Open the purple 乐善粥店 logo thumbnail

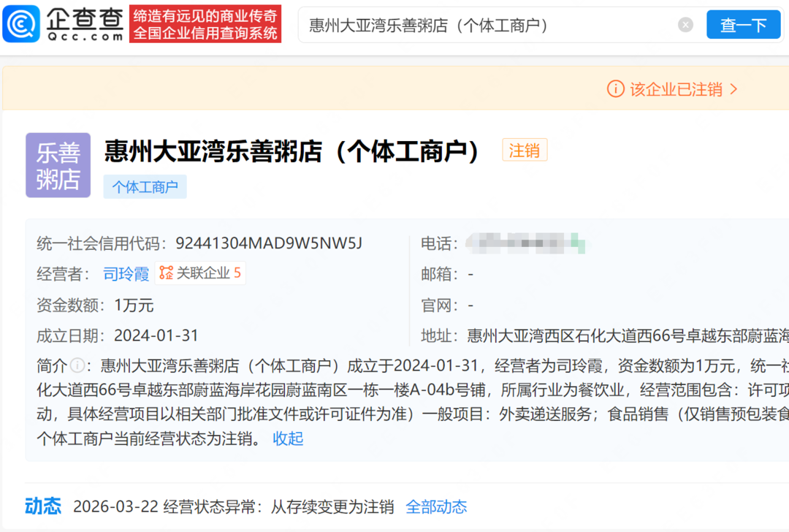pos(58,165)
